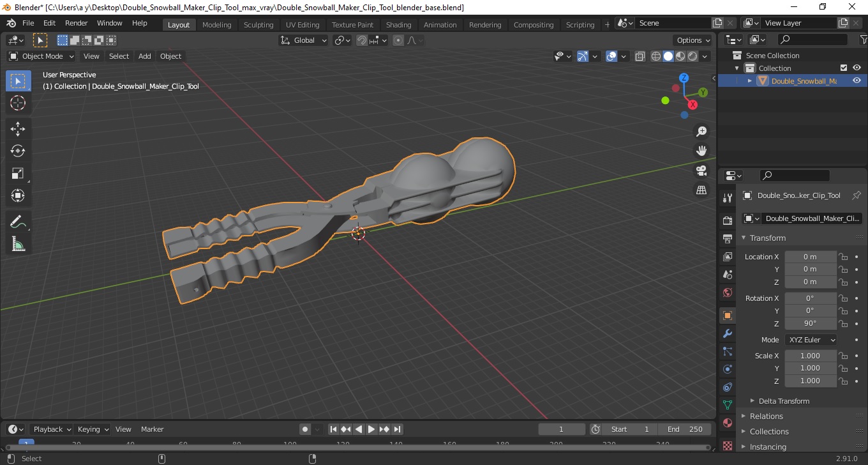Image resolution: width=868 pixels, height=465 pixels.
Task: Expand the Collections panel
Action: [769, 432]
